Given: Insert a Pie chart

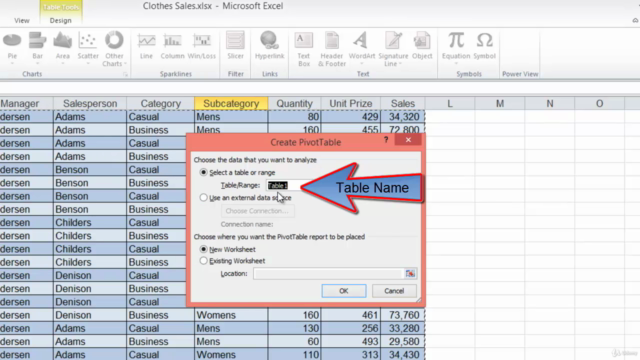Looking at the screenshot, I should coord(12,47).
